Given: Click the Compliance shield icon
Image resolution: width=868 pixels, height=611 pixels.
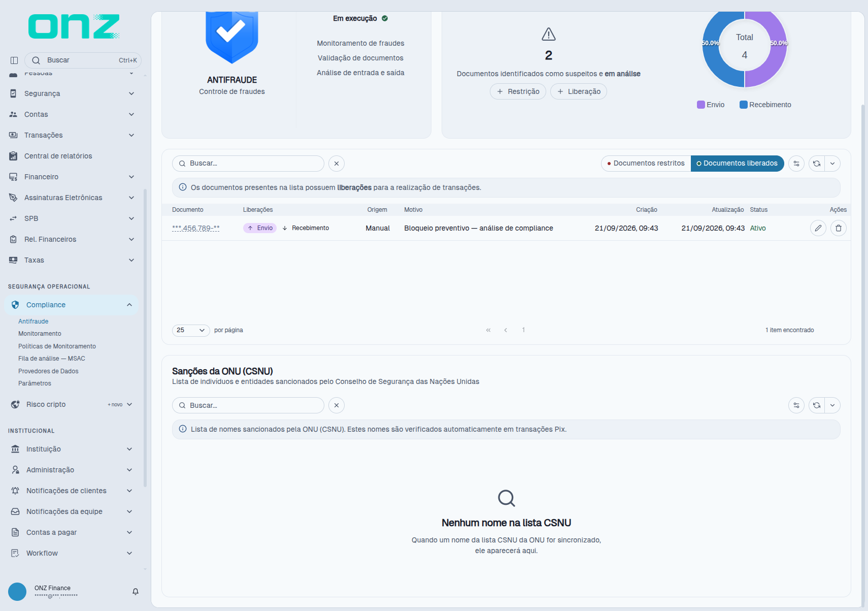Looking at the screenshot, I should (15, 305).
